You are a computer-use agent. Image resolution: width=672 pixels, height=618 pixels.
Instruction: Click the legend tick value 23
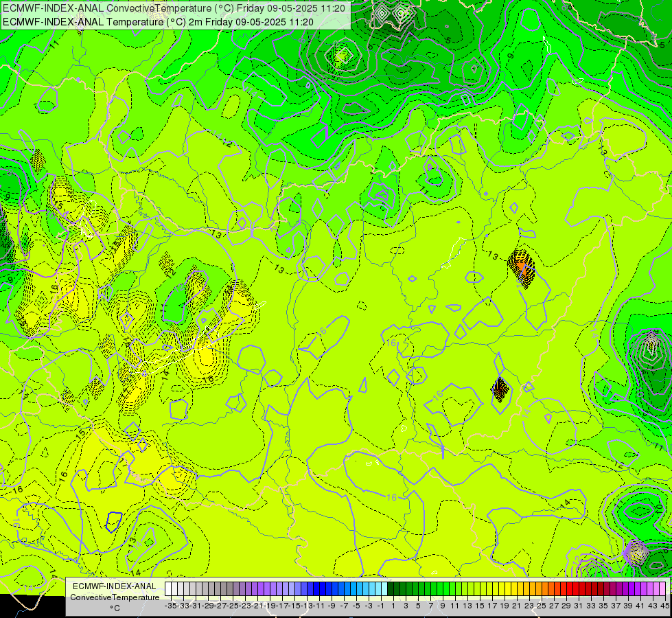(529, 606)
